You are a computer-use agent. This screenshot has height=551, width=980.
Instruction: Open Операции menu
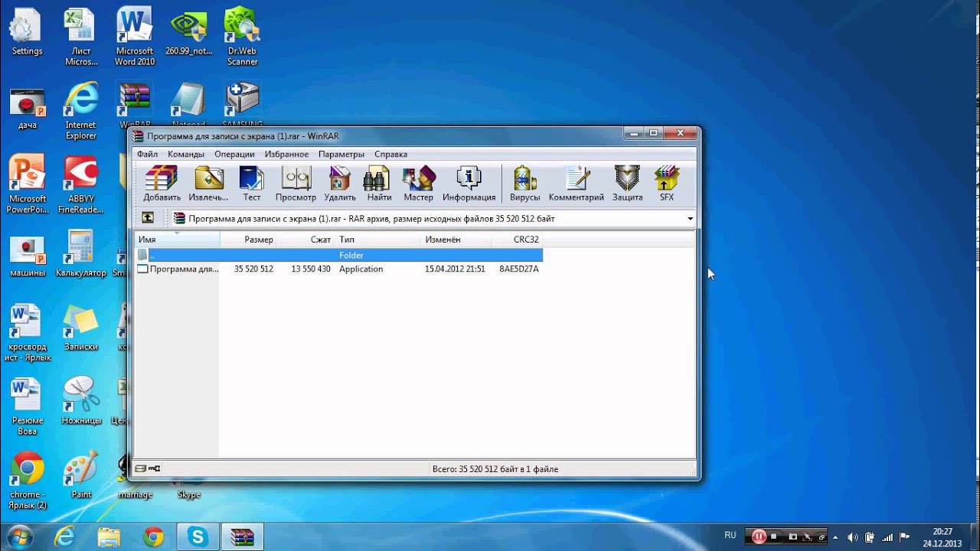click(234, 154)
